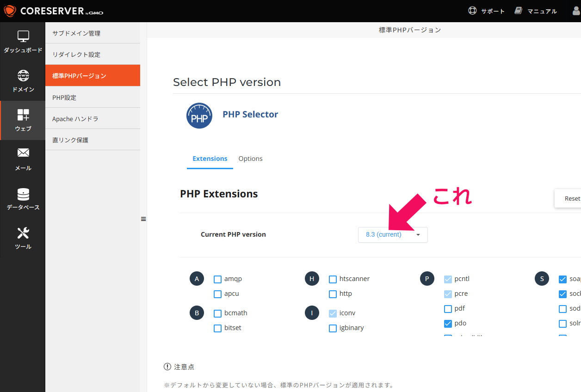Open the ドメイン globe icon
581x392 pixels.
(x=23, y=75)
